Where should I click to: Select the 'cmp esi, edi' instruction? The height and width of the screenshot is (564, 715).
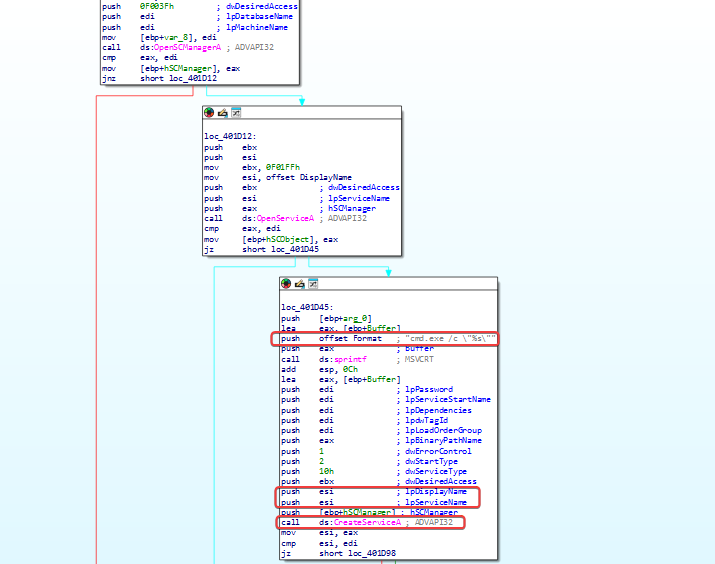coord(320,543)
